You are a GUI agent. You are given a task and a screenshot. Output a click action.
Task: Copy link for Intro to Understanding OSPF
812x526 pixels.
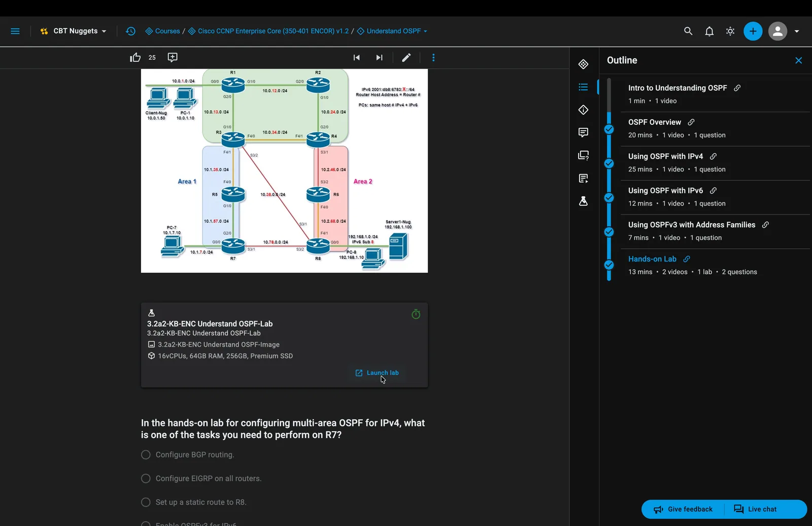(x=737, y=88)
